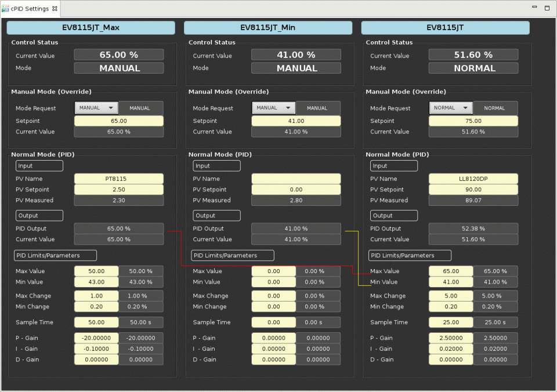
Task: Expand Mode Request dropdown under EV8115JT_Min
Action: pos(274,108)
